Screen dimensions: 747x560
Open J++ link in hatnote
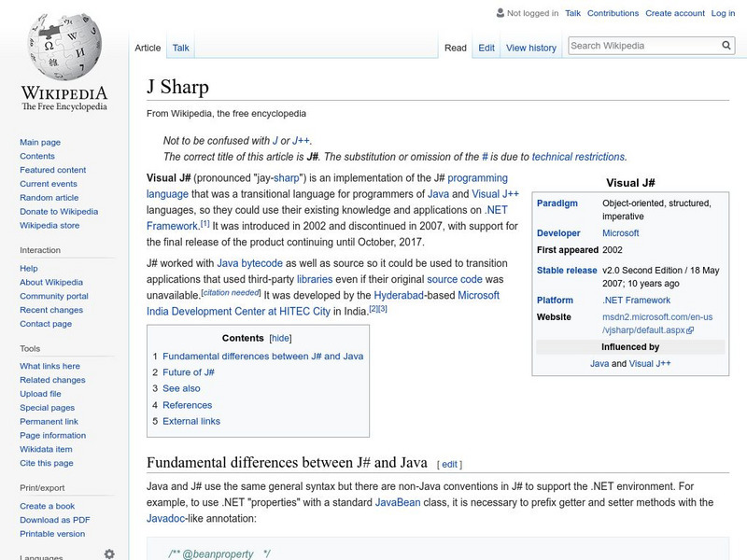(301, 141)
